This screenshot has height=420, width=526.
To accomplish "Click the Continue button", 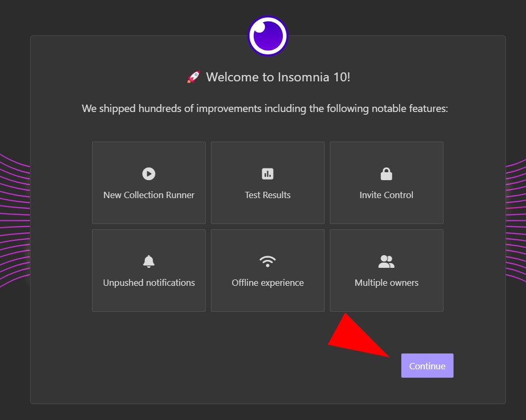I will pyautogui.click(x=427, y=366).
